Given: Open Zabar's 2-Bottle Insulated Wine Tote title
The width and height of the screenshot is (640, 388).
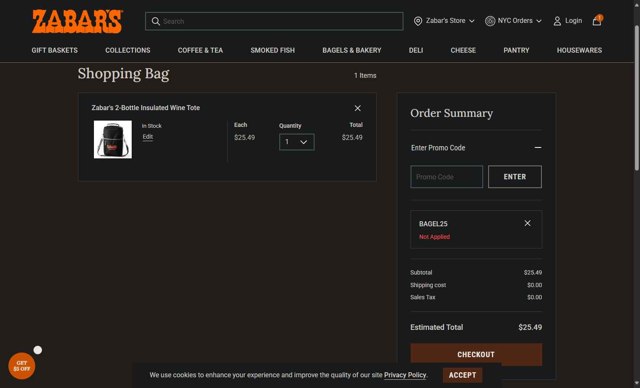Looking at the screenshot, I should pos(146,108).
